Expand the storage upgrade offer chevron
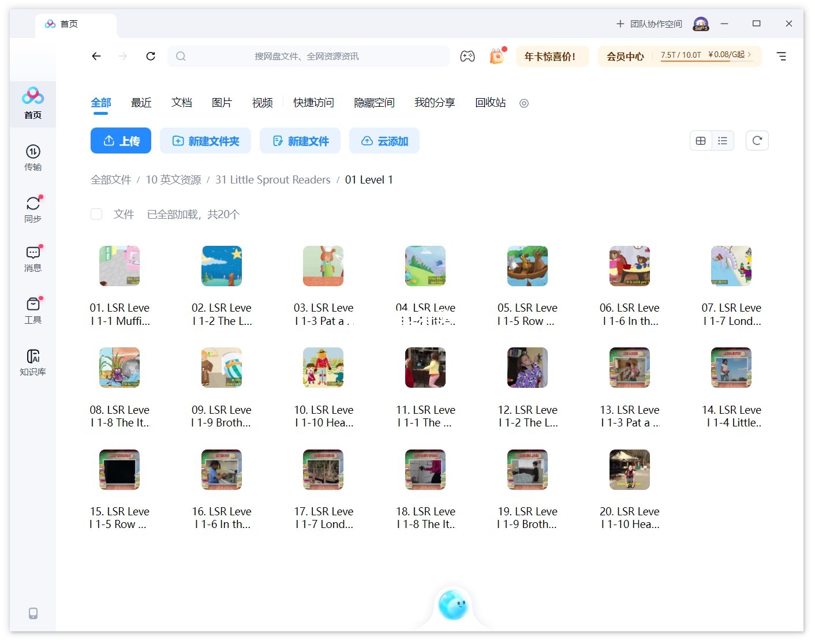Viewport: 815px width, 644px height. tap(749, 56)
